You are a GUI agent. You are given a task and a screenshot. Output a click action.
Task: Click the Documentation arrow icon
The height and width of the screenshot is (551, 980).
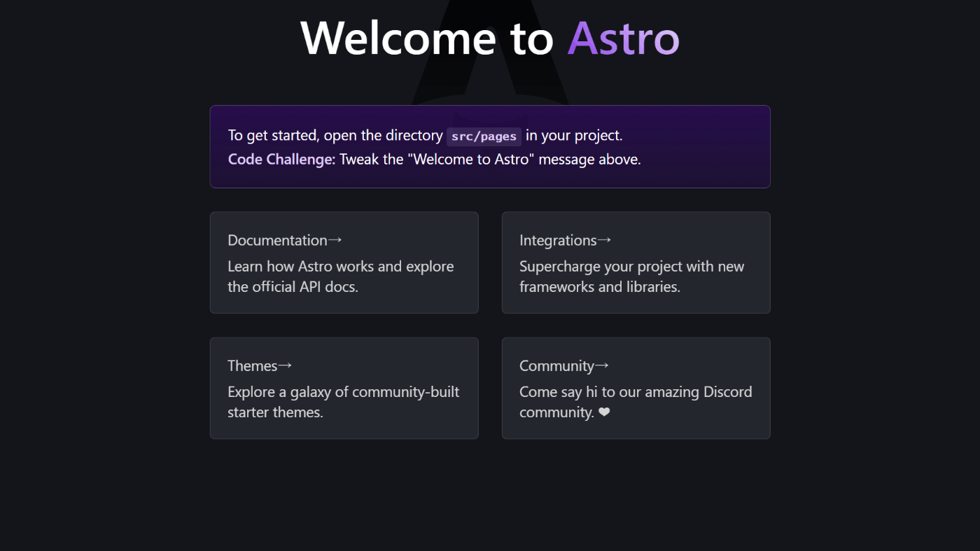click(335, 239)
